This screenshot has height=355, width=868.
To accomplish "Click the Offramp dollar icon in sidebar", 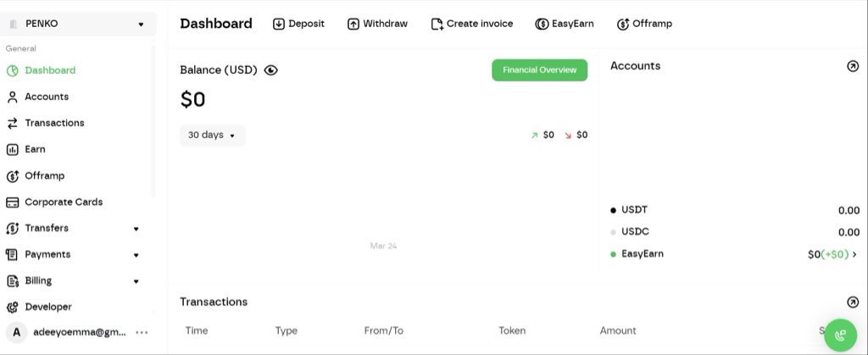I will (x=12, y=176).
